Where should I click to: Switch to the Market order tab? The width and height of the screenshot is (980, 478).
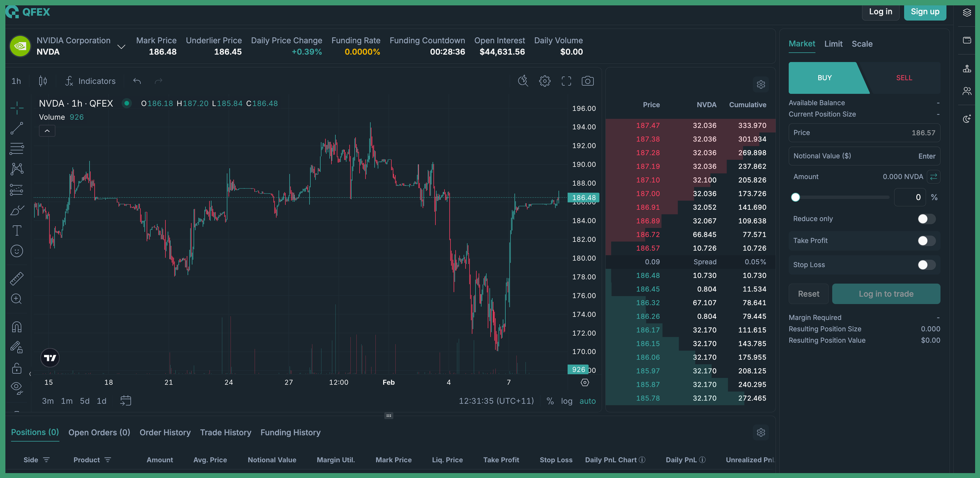click(x=802, y=44)
